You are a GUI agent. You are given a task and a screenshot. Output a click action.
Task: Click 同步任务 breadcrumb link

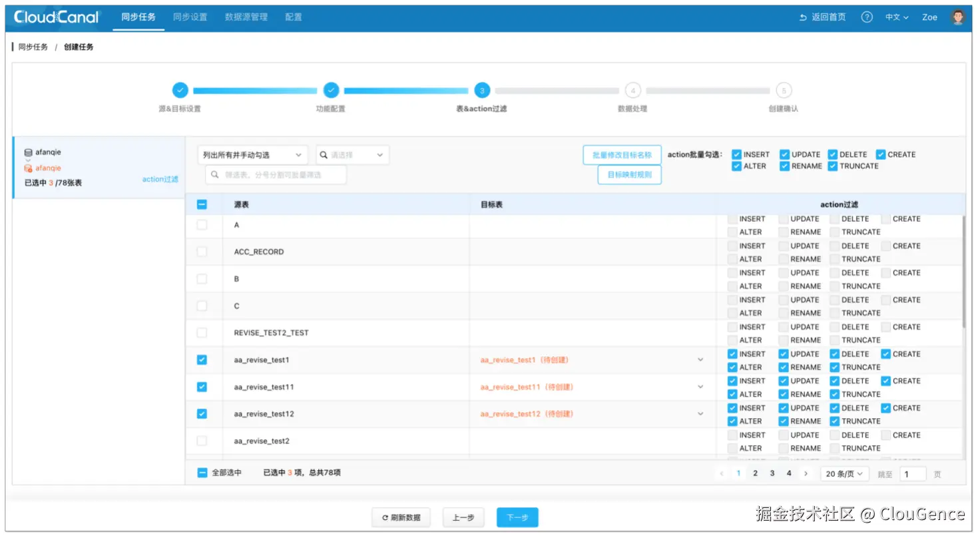(33, 47)
